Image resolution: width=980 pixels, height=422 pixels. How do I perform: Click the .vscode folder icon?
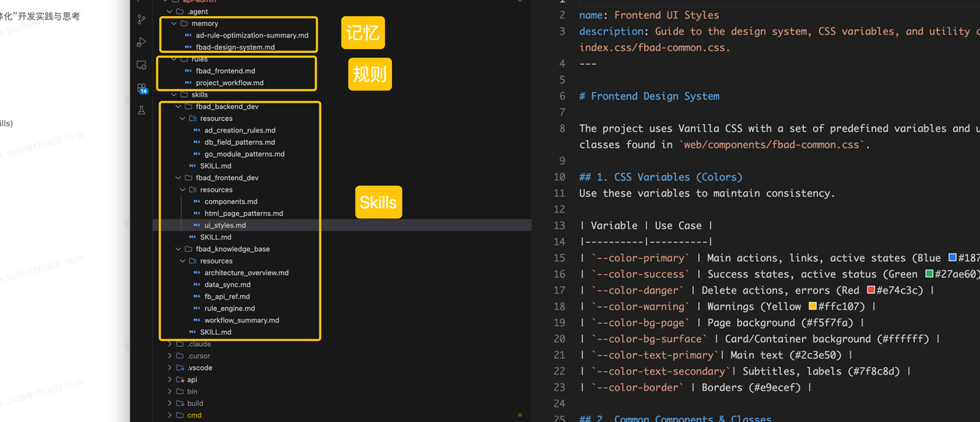tap(180, 368)
